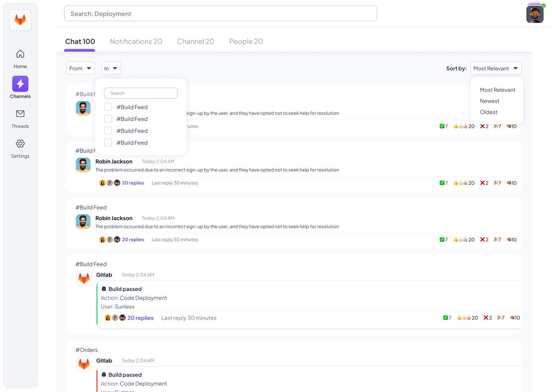Click the #Orders channel label
Screen dimensions: 552x392
(86, 350)
